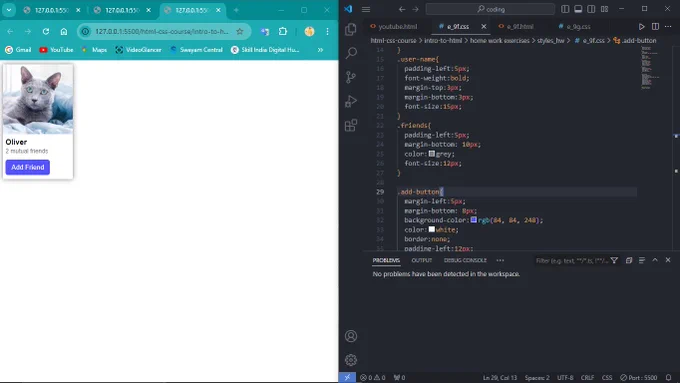Open the white color swatch on line 33
The width and height of the screenshot is (680, 383).
point(432,229)
